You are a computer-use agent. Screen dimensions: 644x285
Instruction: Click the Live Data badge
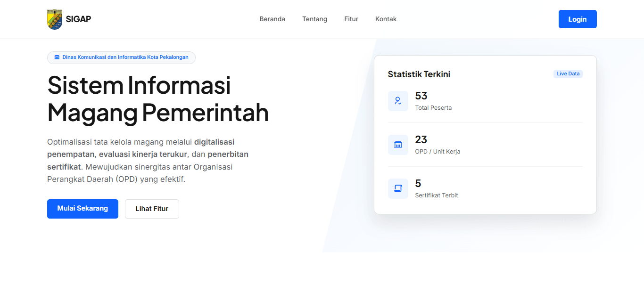(x=568, y=73)
